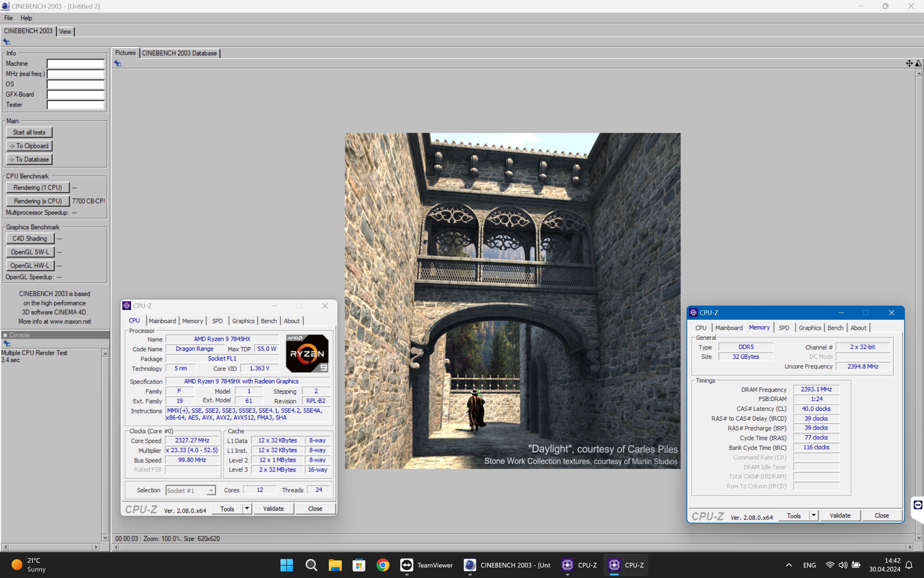Image resolution: width=924 pixels, height=578 pixels.
Task: Run C4D Shading benchmark
Action: (30, 238)
